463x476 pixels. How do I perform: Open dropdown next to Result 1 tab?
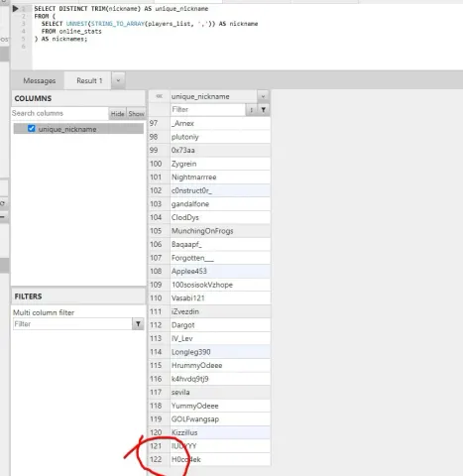click(x=118, y=80)
